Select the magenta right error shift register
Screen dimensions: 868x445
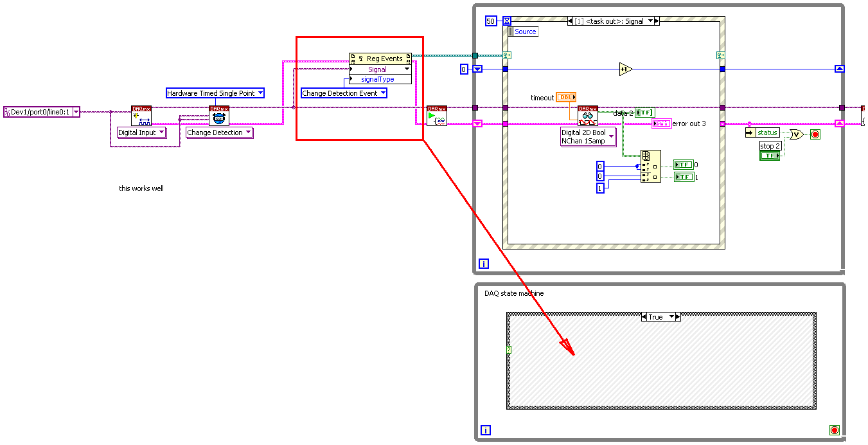(x=839, y=123)
